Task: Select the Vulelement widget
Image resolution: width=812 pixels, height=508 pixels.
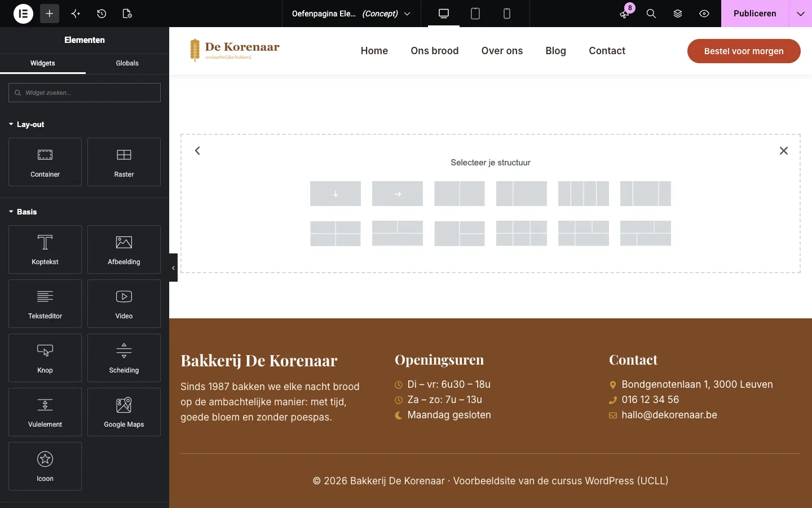Action: coord(45,412)
